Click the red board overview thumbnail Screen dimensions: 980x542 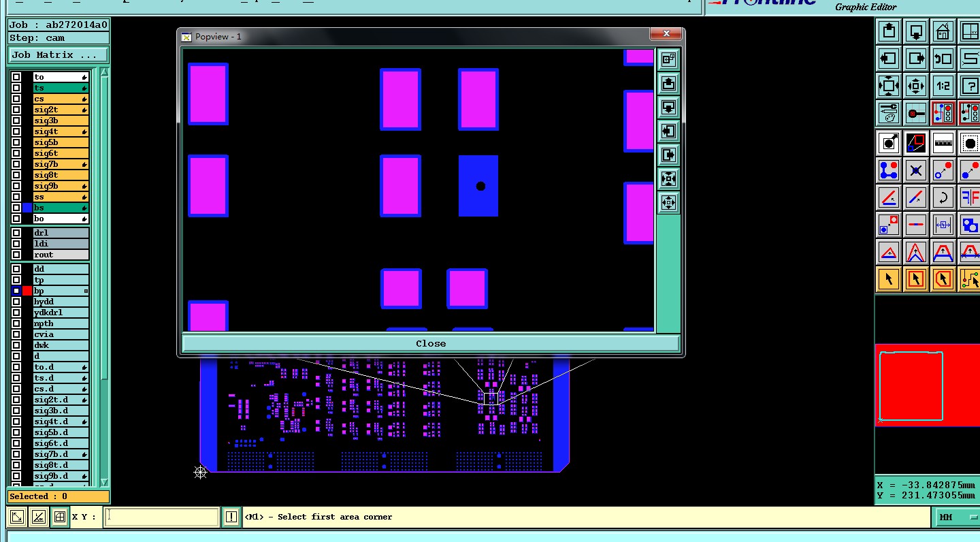pos(928,385)
